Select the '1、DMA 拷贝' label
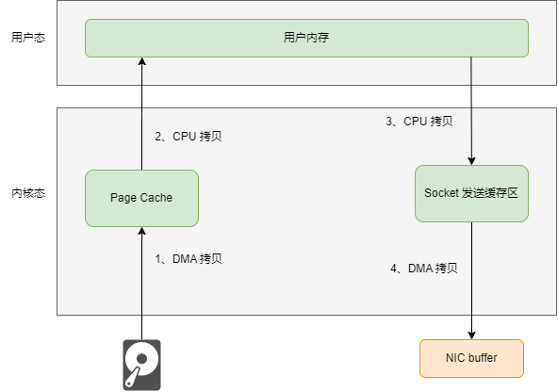Image resolution: width=558 pixels, height=392 pixels. 189,258
